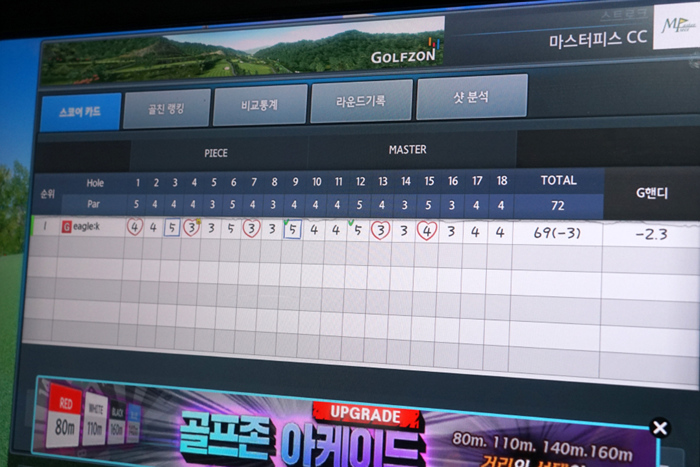Click total score 69(-3)
The height and width of the screenshot is (467, 700).
click(557, 233)
